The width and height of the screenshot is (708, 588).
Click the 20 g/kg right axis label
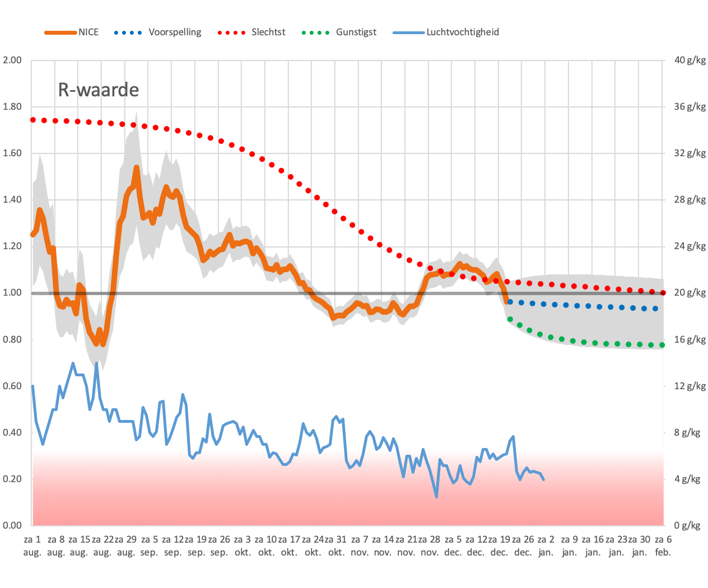pyautogui.click(x=690, y=293)
